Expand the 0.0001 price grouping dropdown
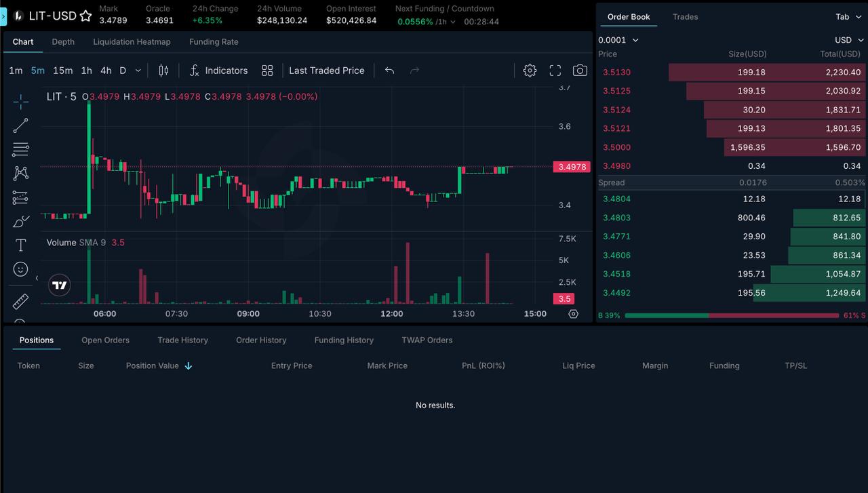 coord(618,40)
